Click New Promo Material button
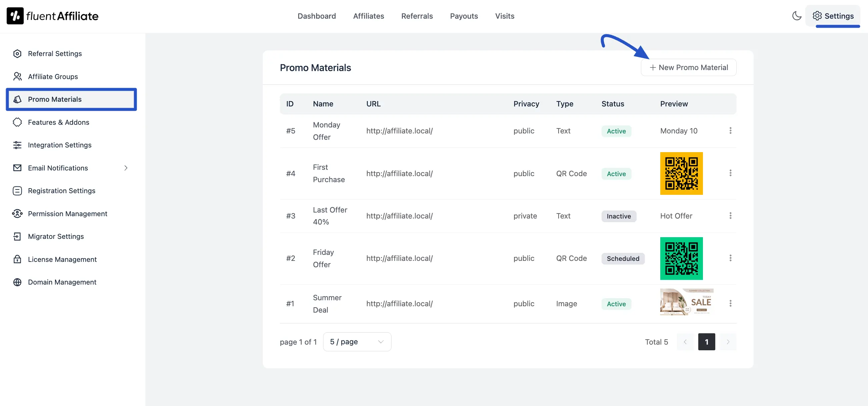The height and width of the screenshot is (406, 868). [688, 67]
